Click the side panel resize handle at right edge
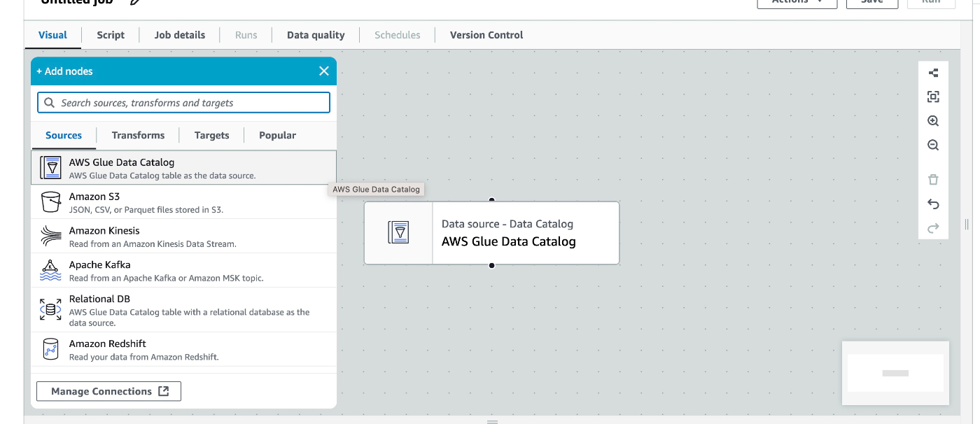Screen dimensions: 980x424 [x=967, y=225]
